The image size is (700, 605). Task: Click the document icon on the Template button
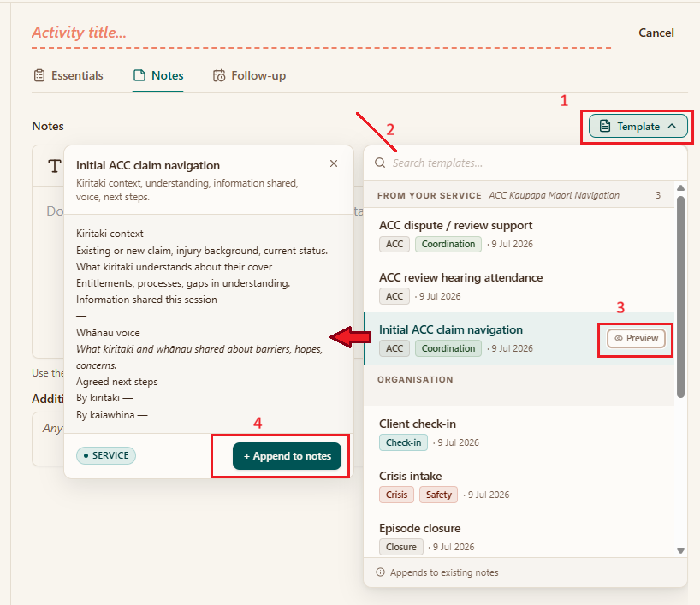(x=604, y=127)
